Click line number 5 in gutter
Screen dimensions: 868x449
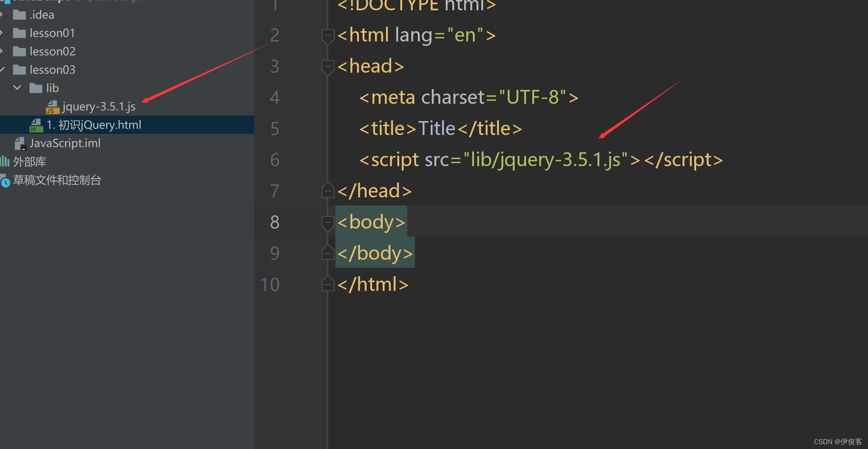coord(275,129)
